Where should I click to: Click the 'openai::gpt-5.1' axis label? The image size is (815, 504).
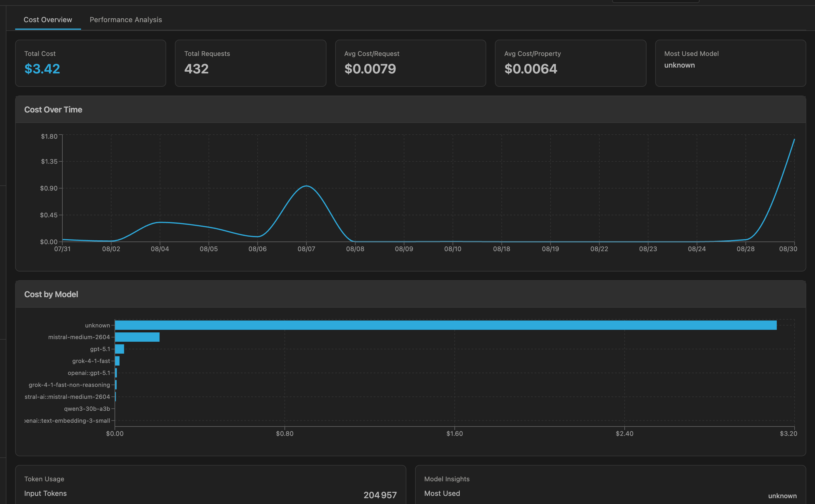(x=89, y=373)
